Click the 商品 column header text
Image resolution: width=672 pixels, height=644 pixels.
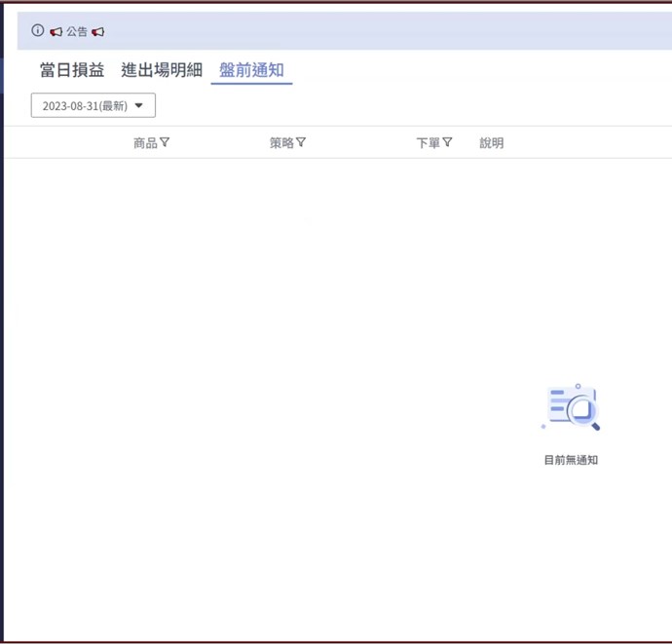coord(145,143)
